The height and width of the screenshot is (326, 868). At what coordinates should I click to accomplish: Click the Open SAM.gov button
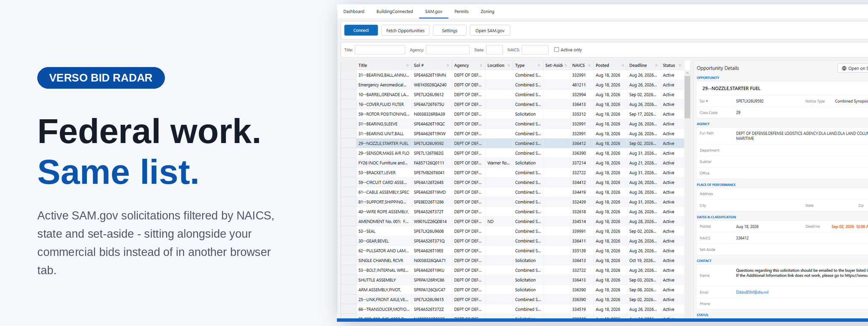click(490, 30)
